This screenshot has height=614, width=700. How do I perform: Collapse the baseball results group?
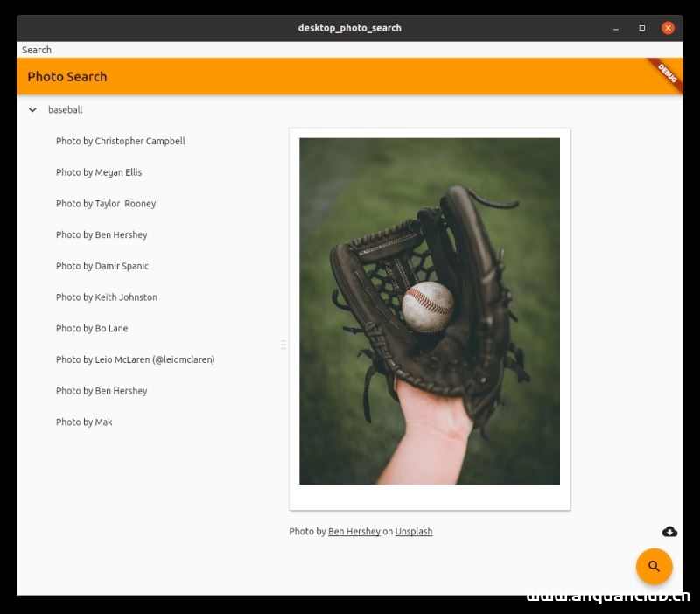pyautogui.click(x=32, y=109)
